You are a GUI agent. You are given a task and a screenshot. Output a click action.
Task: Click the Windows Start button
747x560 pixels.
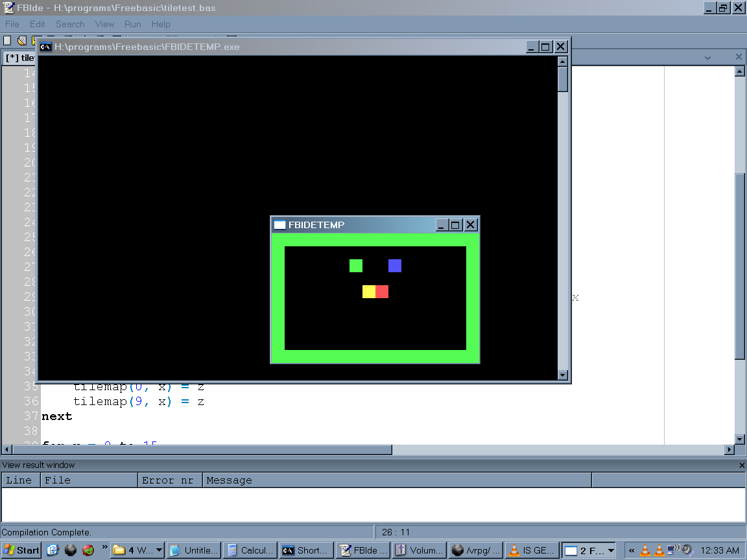[x=21, y=550]
